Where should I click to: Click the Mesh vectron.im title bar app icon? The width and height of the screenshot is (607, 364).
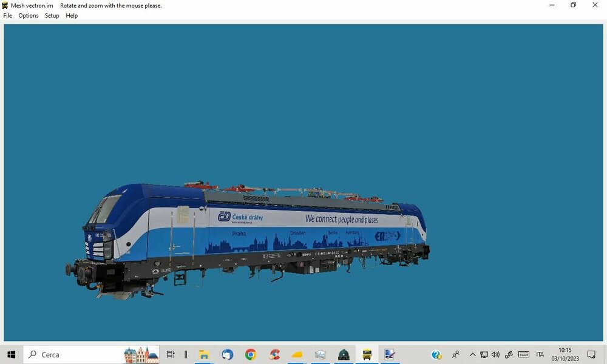pos(5,5)
